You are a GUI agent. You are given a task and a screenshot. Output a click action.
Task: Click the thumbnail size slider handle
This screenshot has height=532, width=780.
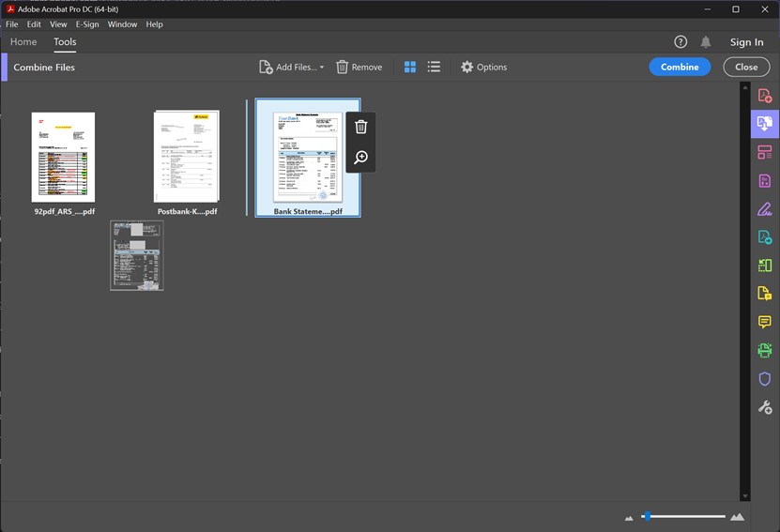point(647,516)
